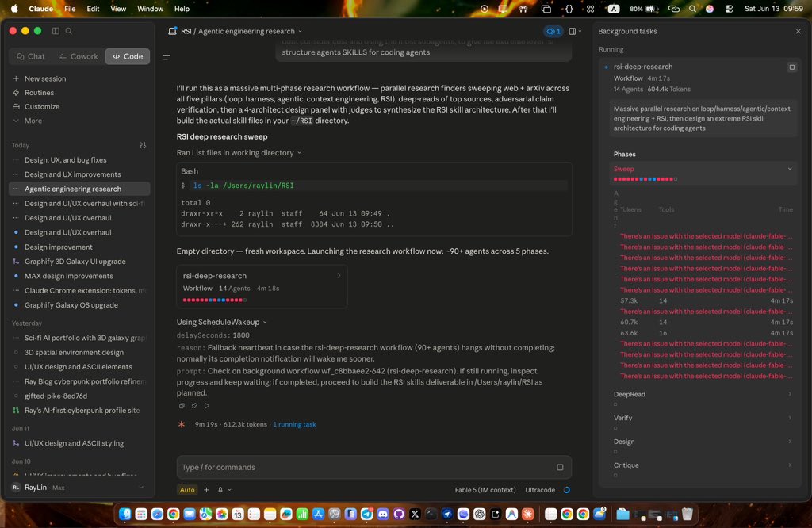Select the Code tab

128,56
